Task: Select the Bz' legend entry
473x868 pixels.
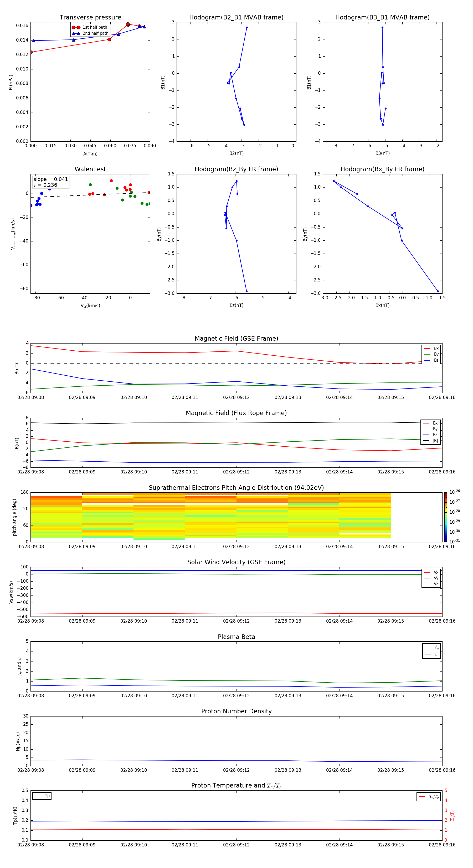Action: pos(431,435)
